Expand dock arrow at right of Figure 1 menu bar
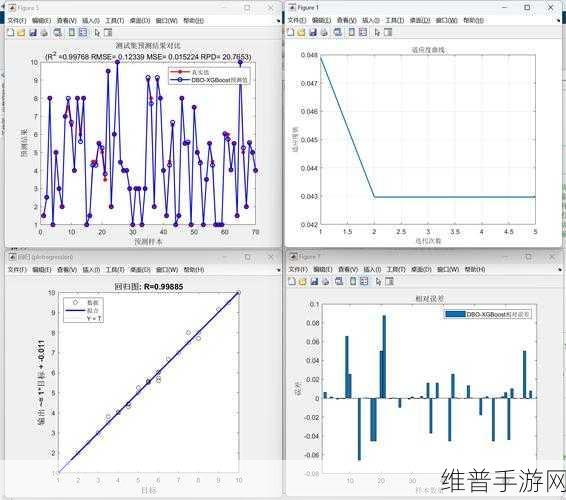Viewport: 566px width, 500px height. [x=559, y=21]
